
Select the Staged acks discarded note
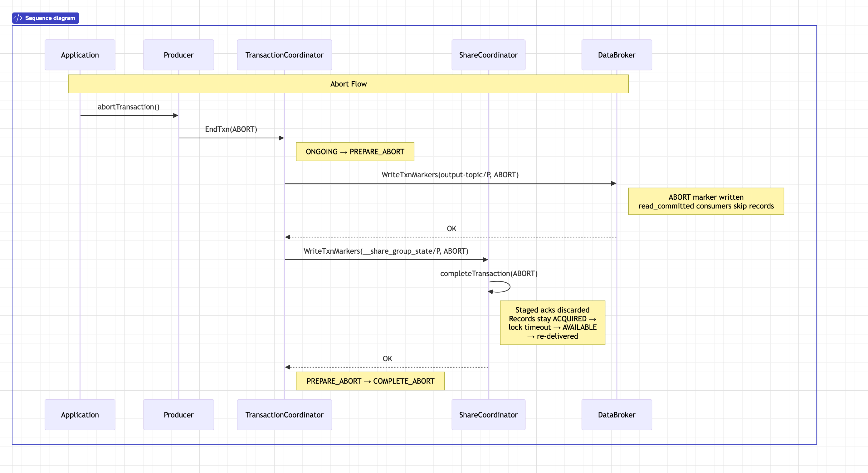click(553, 323)
